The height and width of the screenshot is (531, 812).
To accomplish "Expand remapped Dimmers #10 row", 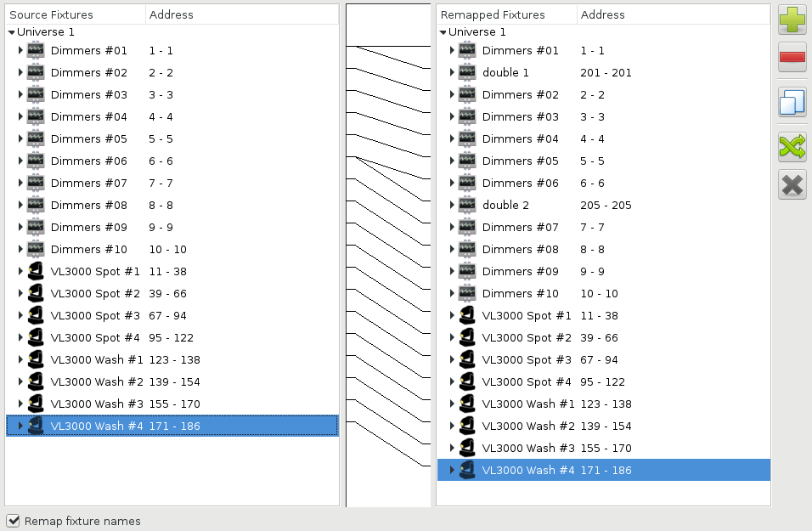I will point(452,293).
